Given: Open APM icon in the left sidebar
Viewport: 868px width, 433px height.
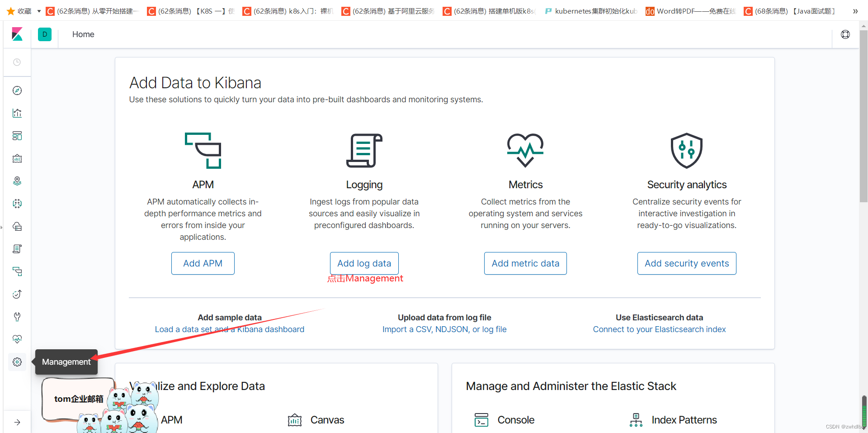Looking at the screenshot, I should click(x=17, y=271).
